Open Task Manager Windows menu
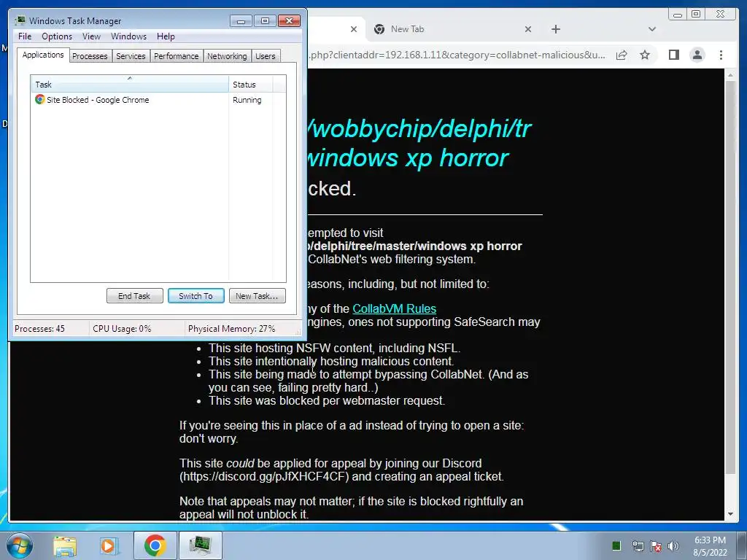This screenshot has height=560, width=747. click(128, 36)
